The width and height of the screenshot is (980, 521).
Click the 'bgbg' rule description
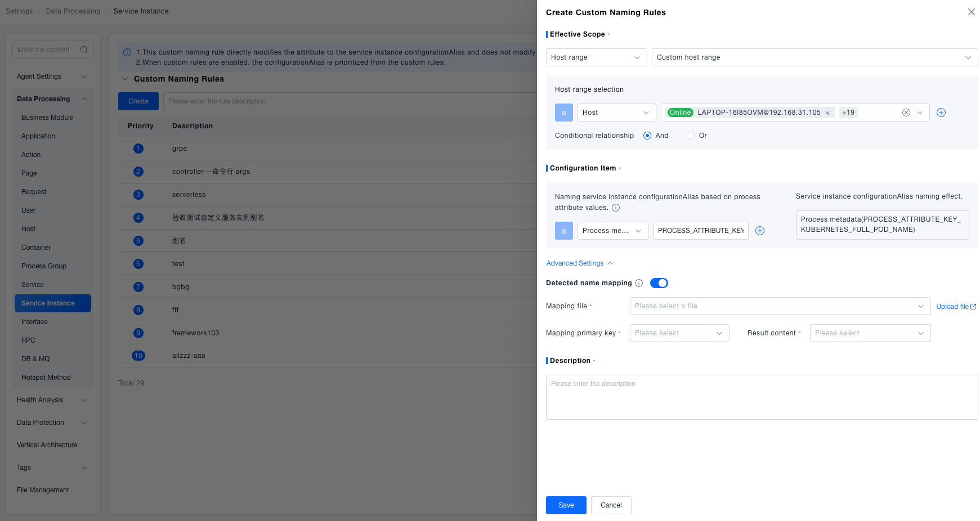click(x=181, y=287)
